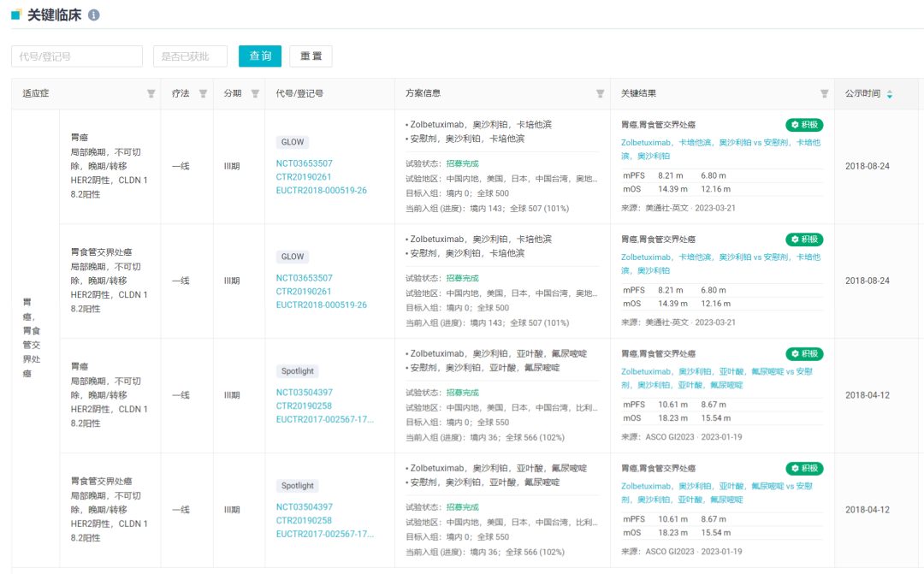Screen dimensions: 924x574
Task: Open NCT03653507 link in 胃食管交界处癌 GLOW row
Action: point(304,277)
